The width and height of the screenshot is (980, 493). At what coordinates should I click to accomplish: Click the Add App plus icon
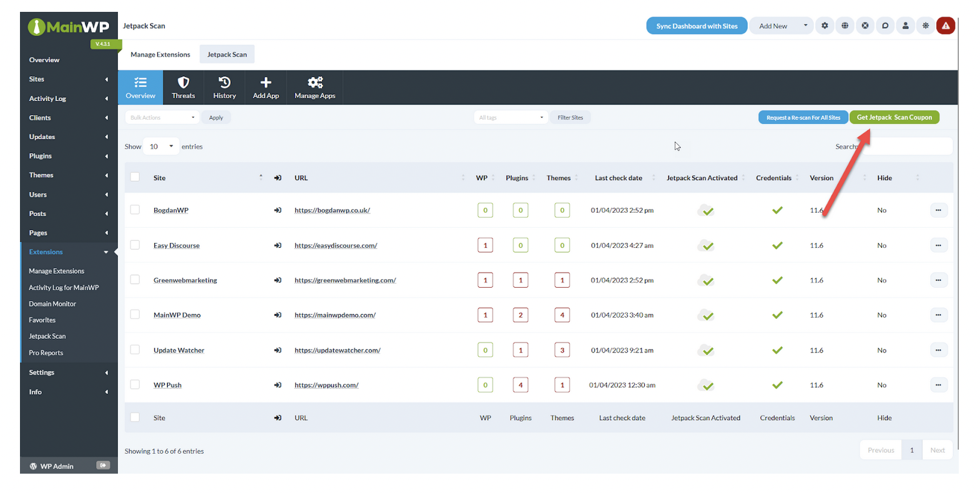[266, 82]
